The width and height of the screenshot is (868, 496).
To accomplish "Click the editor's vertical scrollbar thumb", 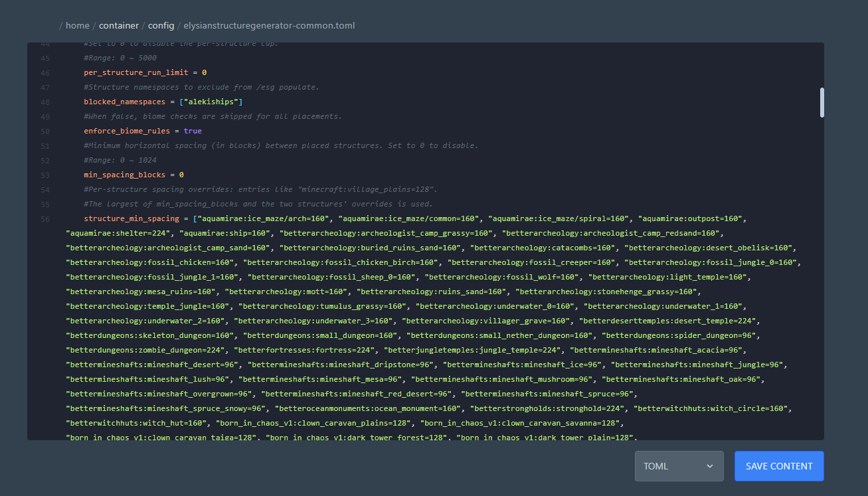I will point(822,102).
